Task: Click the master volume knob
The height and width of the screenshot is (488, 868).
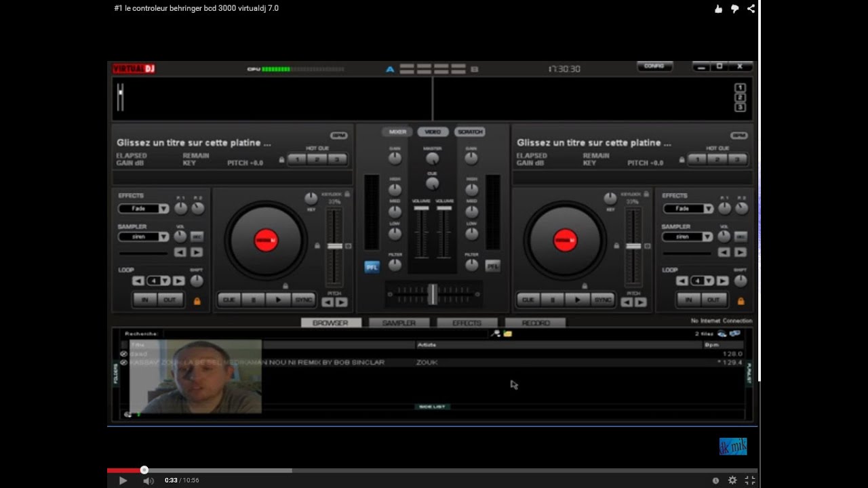Action: (433, 159)
